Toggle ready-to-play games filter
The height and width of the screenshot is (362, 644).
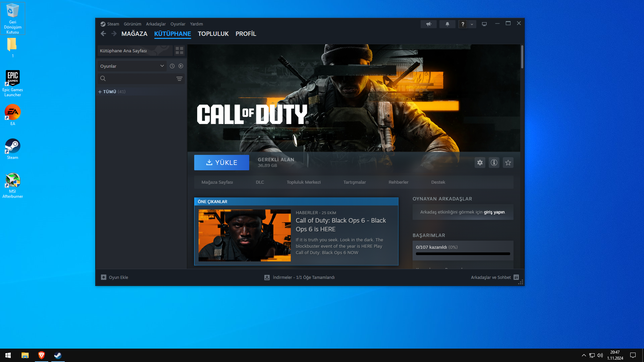pos(181,66)
